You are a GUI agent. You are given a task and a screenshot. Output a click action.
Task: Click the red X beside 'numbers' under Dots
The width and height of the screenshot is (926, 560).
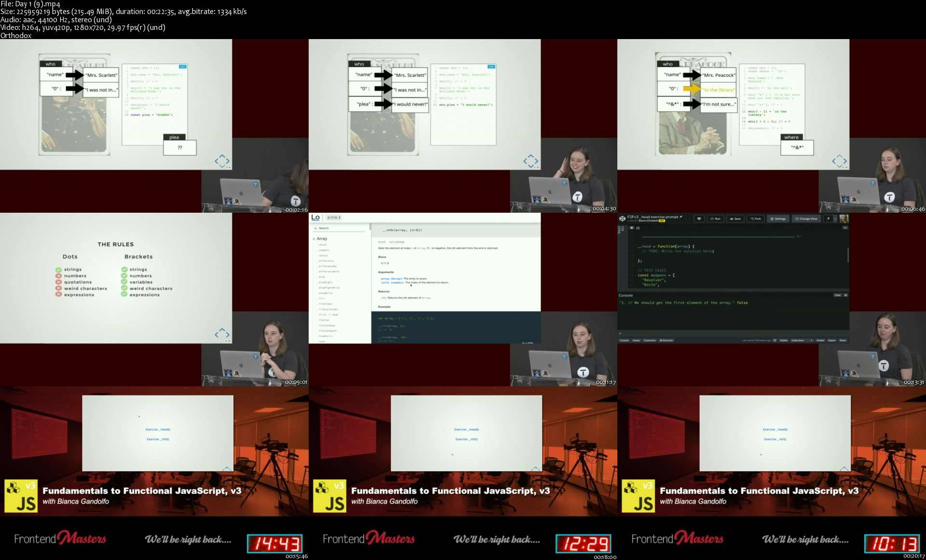point(58,276)
